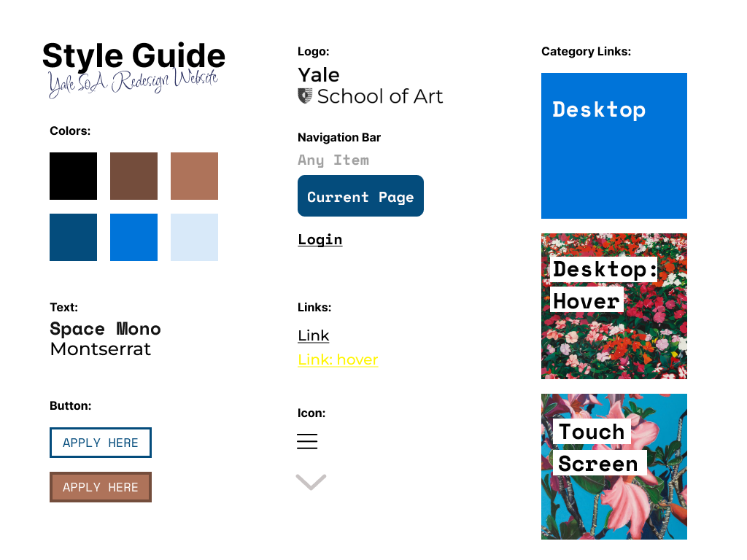Select the light terracotta color swatch
747x560 pixels.
click(x=194, y=176)
